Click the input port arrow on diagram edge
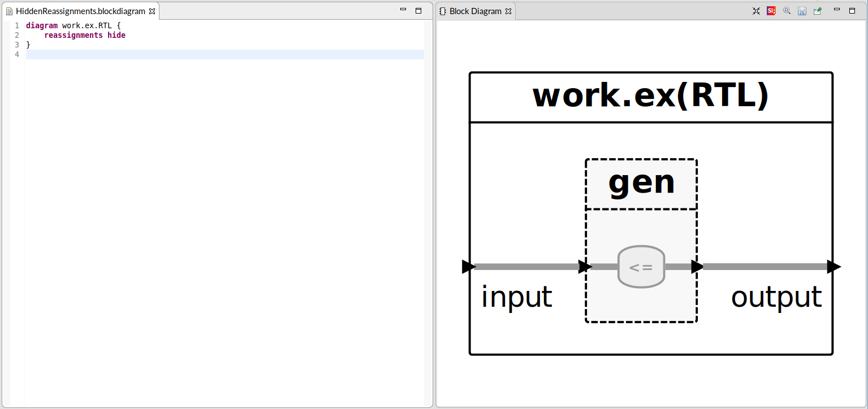Screen dimensions: 868x409 coord(469,267)
